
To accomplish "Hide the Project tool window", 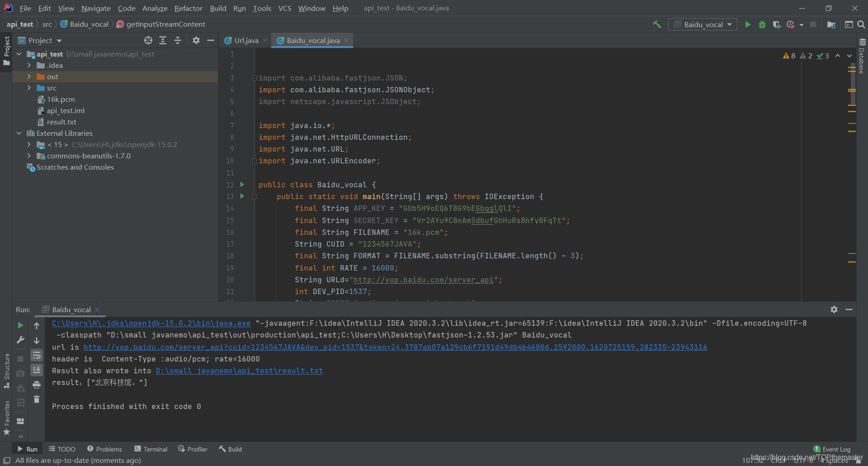I will coord(211,40).
